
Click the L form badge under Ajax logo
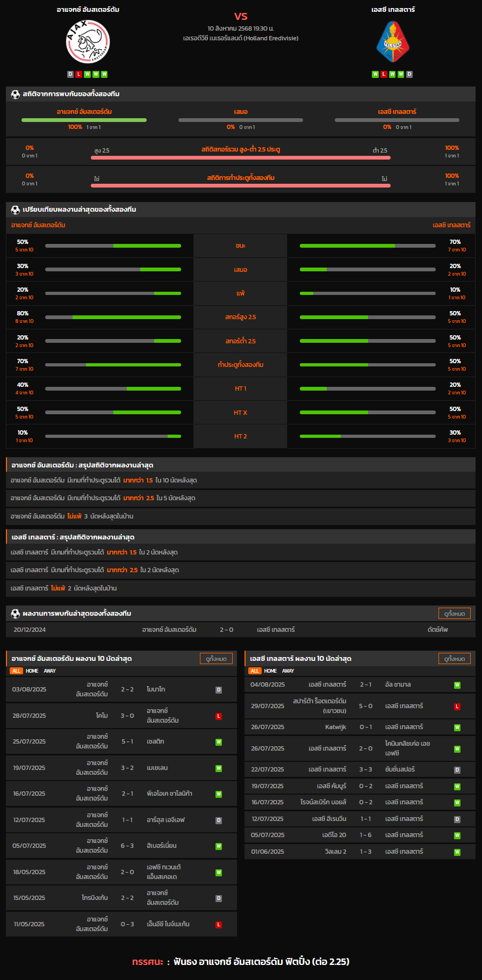pos(78,74)
